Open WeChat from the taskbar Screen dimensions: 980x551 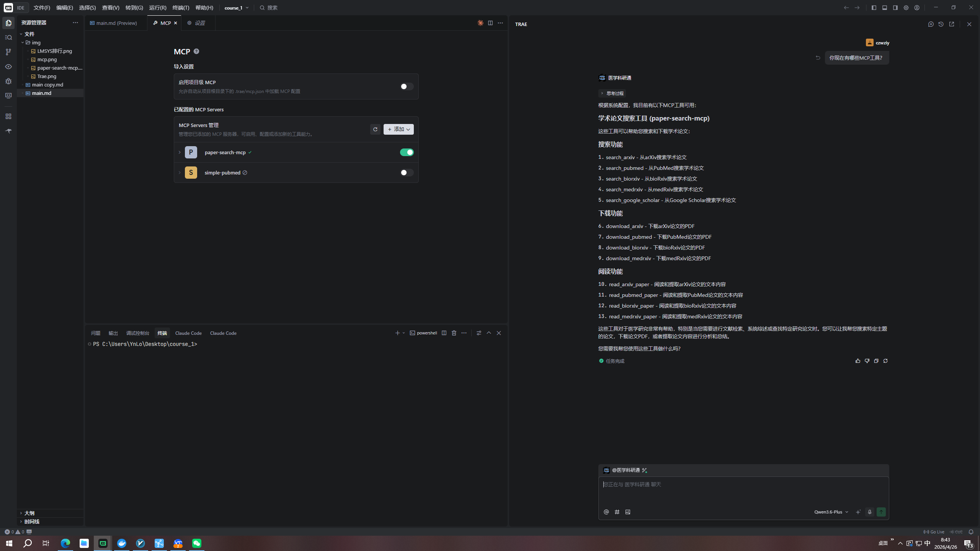pos(197,543)
